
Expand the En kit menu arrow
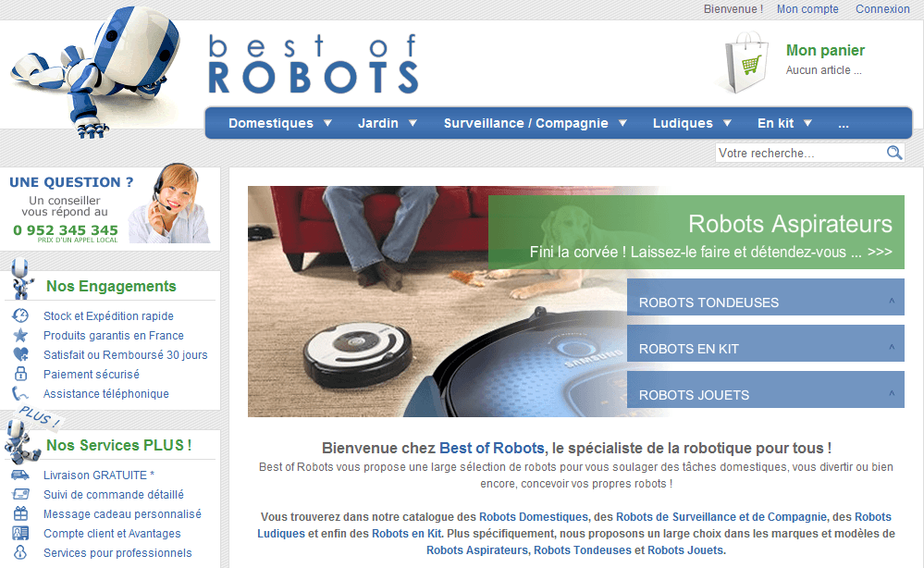pos(807,123)
